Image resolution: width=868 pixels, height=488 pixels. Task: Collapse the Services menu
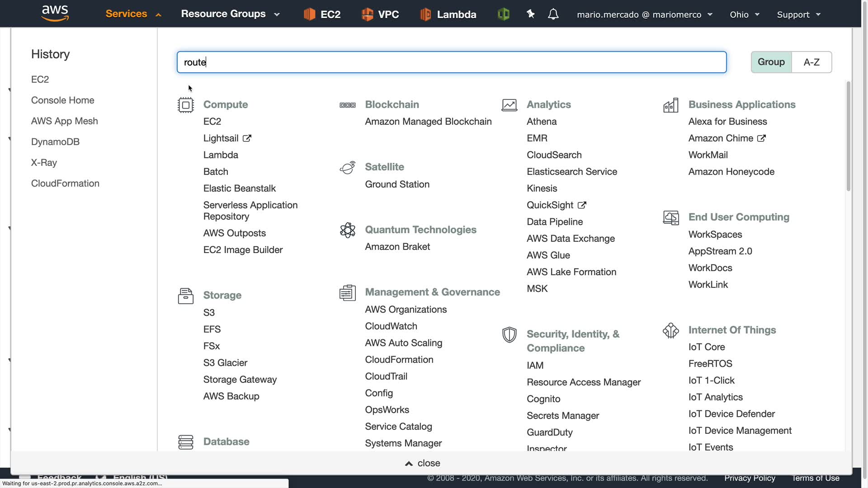tap(133, 14)
